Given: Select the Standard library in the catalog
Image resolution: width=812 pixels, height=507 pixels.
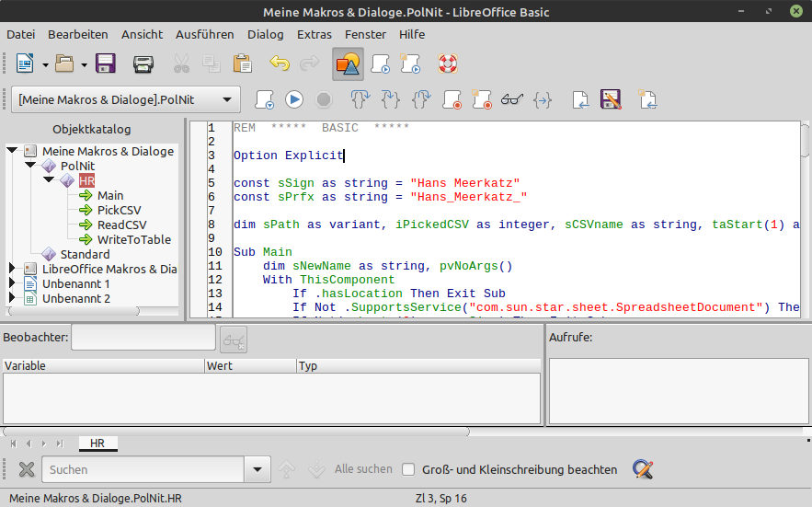Looking at the screenshot, I should click(85, 254).
